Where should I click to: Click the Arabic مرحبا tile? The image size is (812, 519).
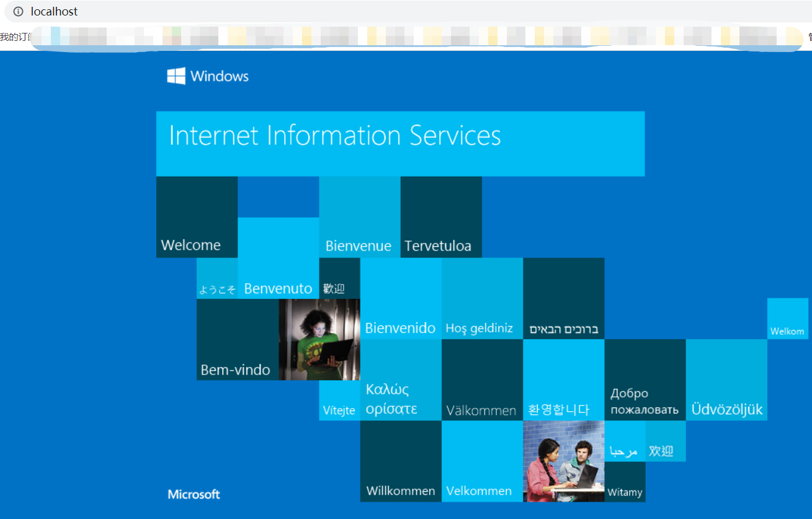coord(625,441)
